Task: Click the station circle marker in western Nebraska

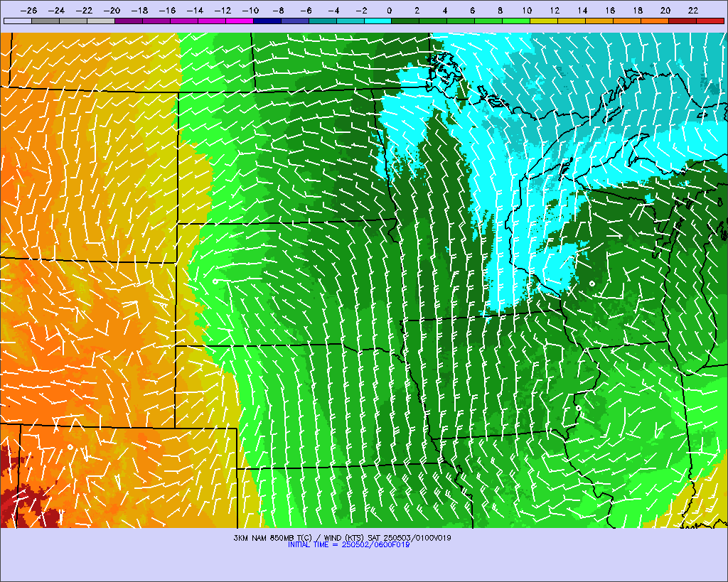Action: tap(215, 281)
